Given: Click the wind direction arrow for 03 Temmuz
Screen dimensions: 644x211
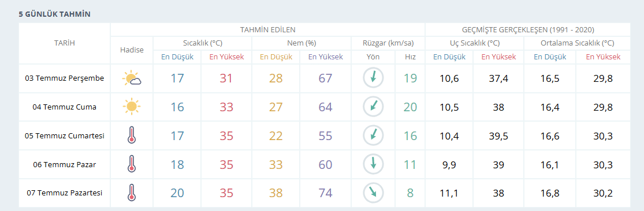Looking at the screenshot, I should 373,78.
